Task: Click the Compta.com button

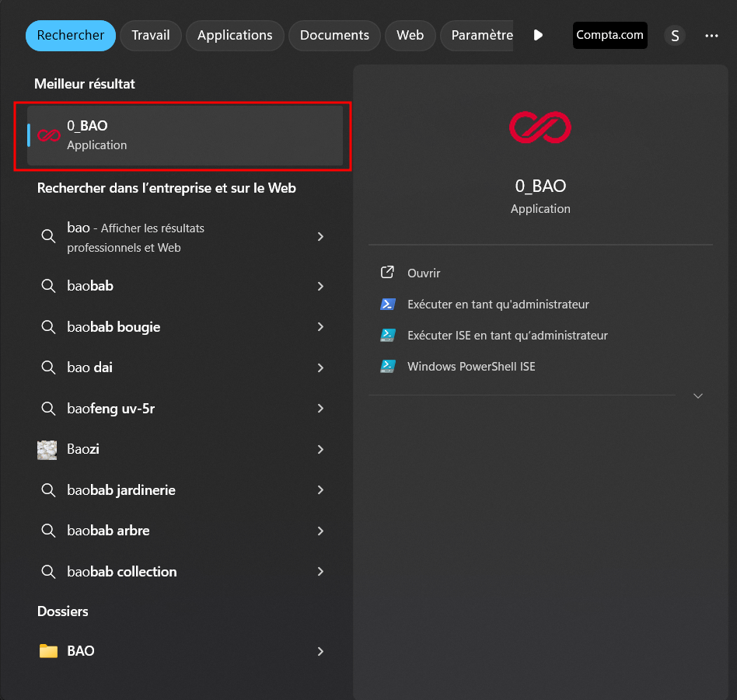Action: [x=610, y=36]
